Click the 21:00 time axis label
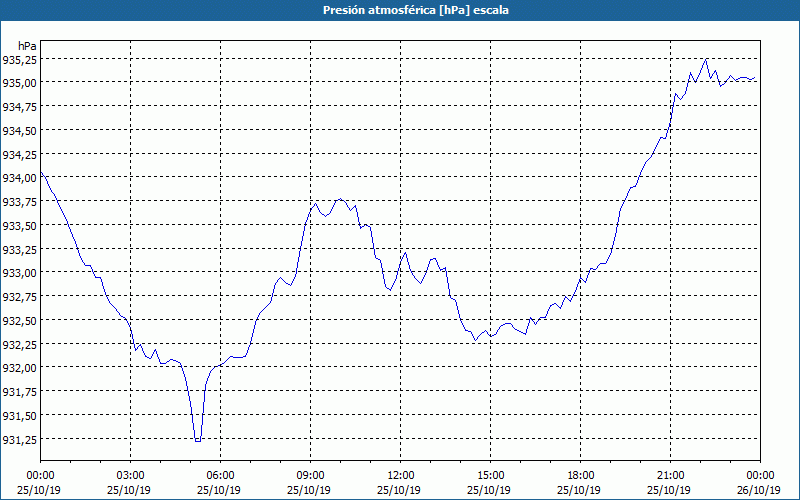This screenshot has height=500, width=800. [670, 476]
